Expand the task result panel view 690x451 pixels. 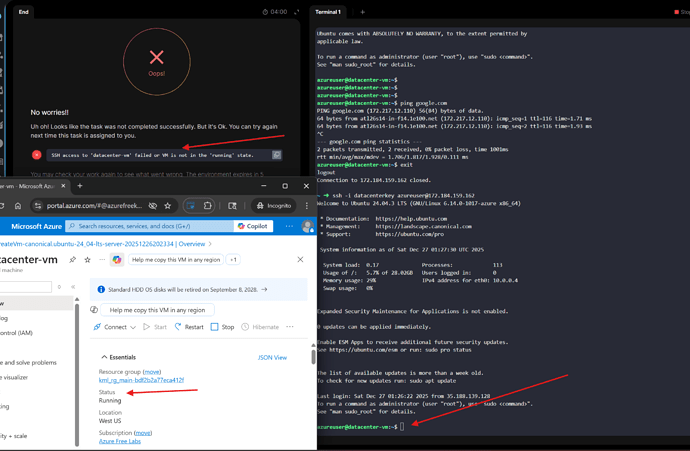(x=297, y=12)
